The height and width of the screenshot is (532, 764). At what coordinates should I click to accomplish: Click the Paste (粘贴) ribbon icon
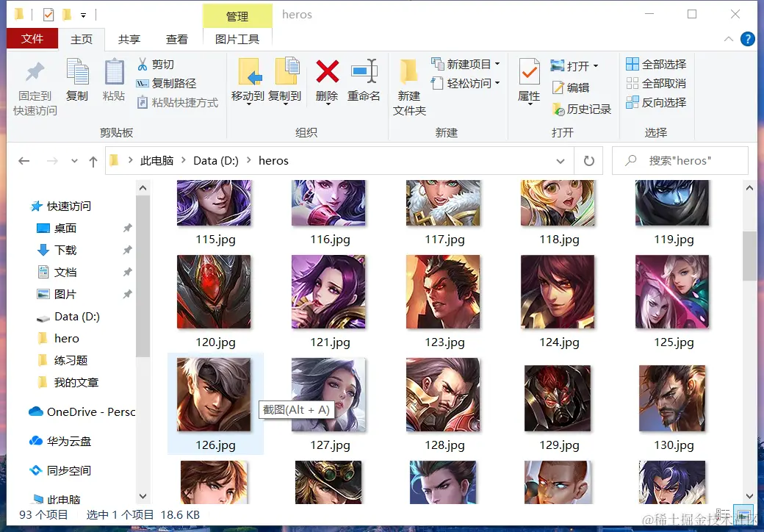pos(114,71)
